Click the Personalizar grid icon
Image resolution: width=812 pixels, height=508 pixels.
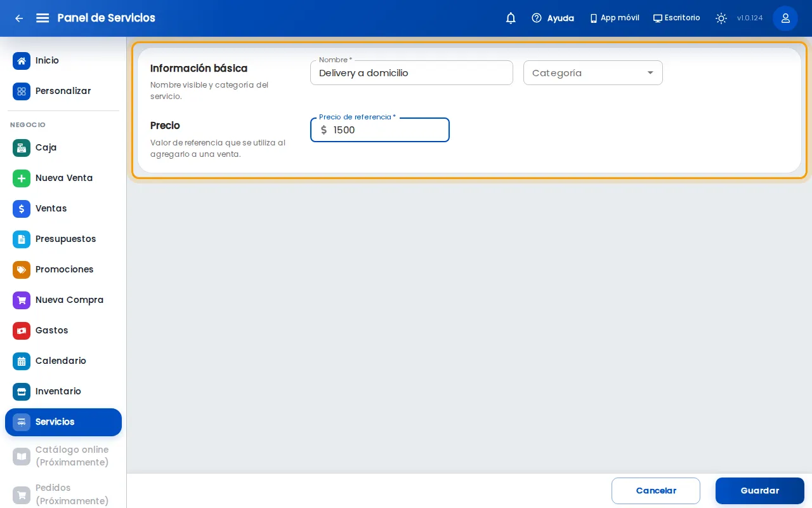coord(22,91)
